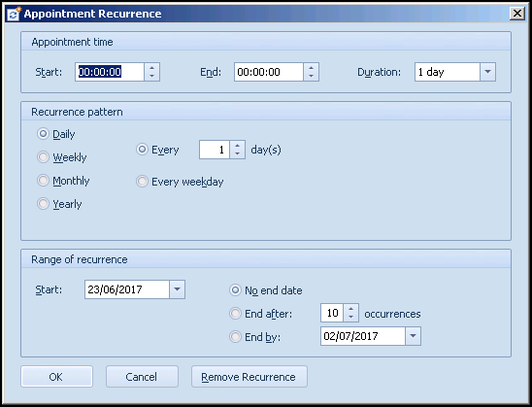The image size is (532, 407).
Task: Select the Monthly recurrence pattern
Action: pos(43,181)
